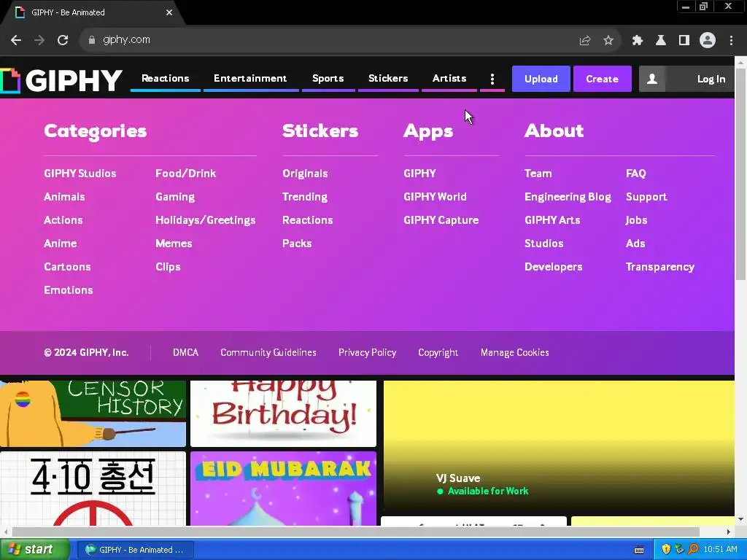Open the Censor History GIF thumbnail
This screenshot has width=747, height=560.
(93, 413)
